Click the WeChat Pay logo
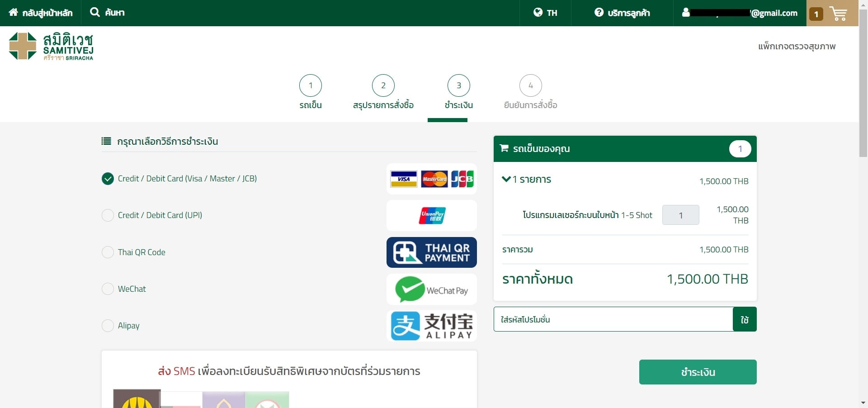 pos(431,289)
